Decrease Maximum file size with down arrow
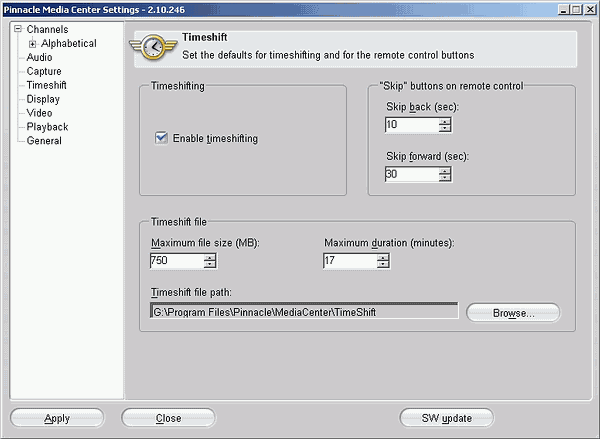The height and width of the screenshot is (439, 600). coord(210,264)
